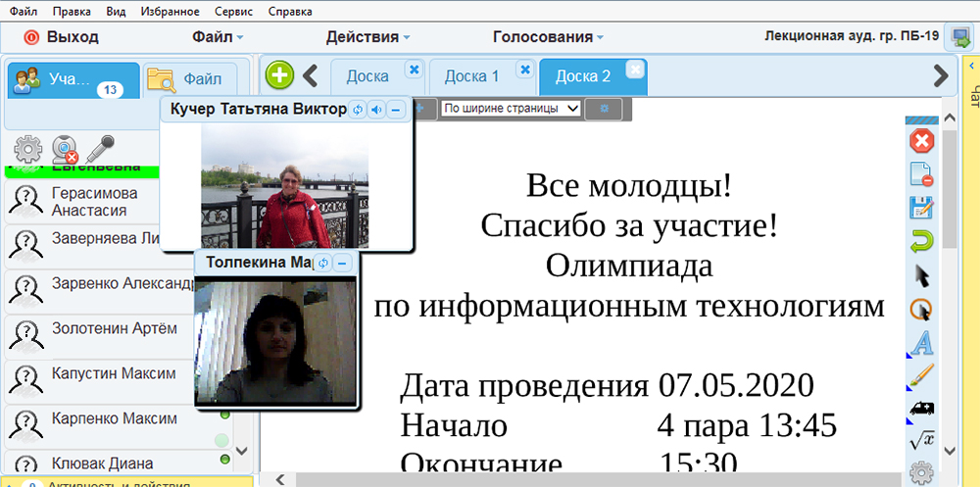Pick the paintbrush drawing tool
Screen dimensions: 980x487
[x=921, y=375]
